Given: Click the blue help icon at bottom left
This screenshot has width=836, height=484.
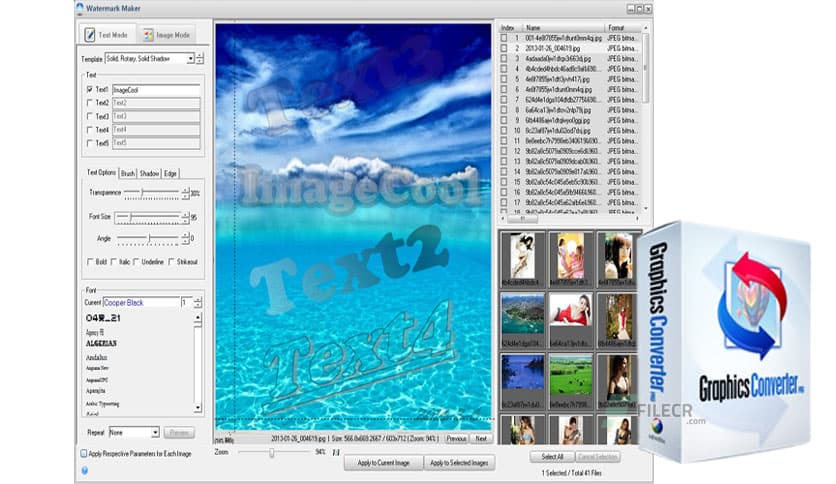Looking at the screenshot, I should click(x=84, y=470).
